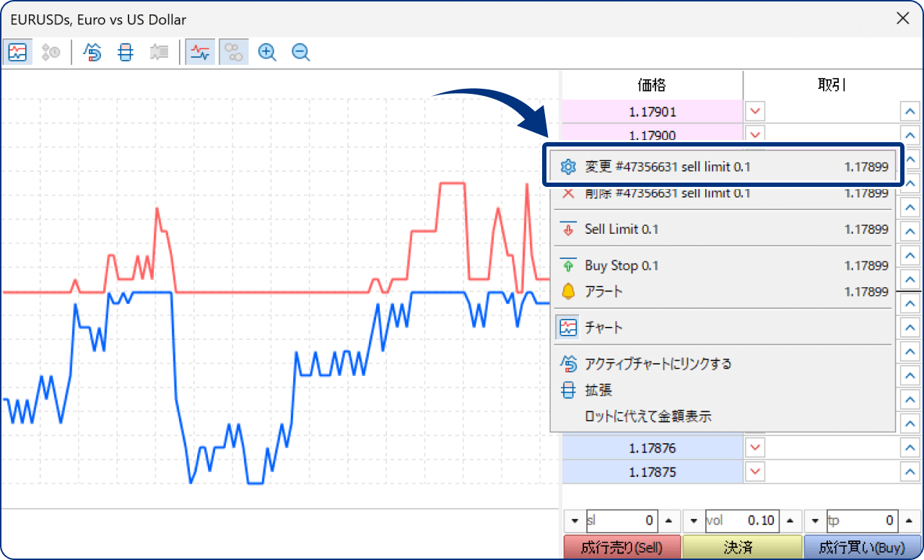Toggle the チャート option in the context menu

[x=603, y=328]
